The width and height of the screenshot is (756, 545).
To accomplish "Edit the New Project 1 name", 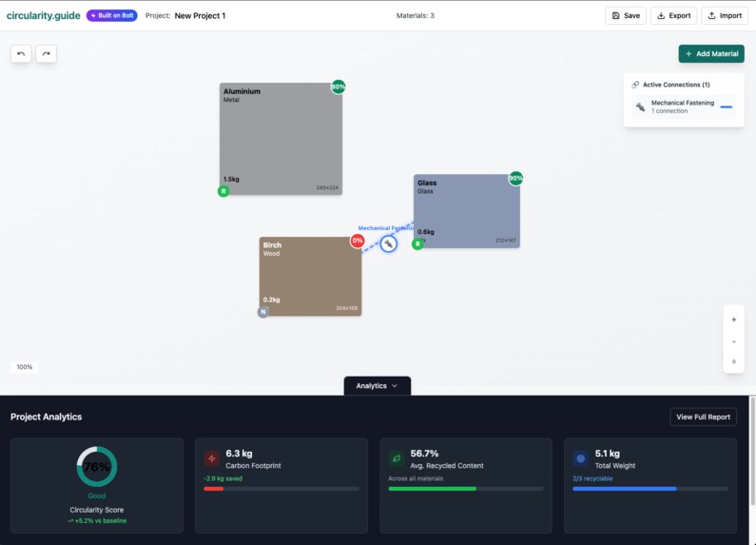I will point(200,15).
